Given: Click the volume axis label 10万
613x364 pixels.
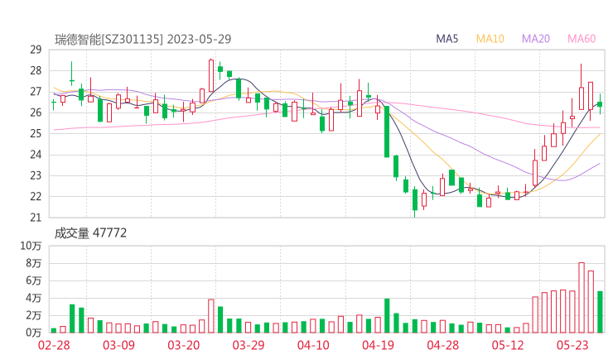Looking at the screenshot, I should click(x=31, y=246).
